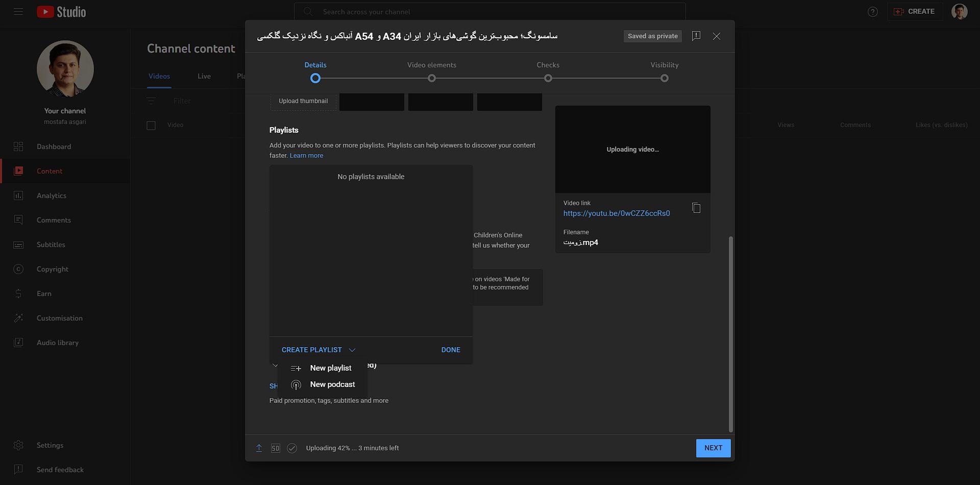Expand the CREATE PLAYLIST dropdown
Screen dimensions: 980x485
click(x=318, y=350)
